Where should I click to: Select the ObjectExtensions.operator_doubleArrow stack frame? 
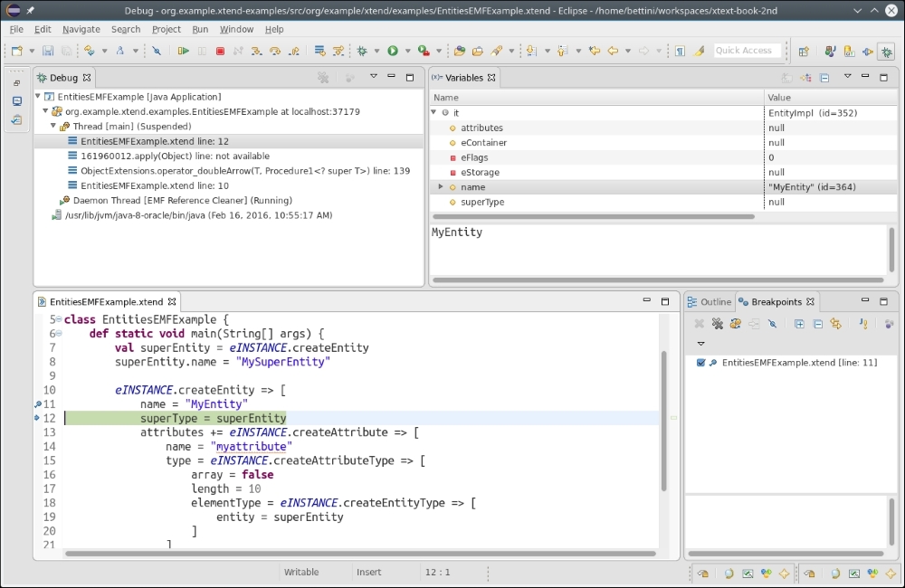(244, 171)
